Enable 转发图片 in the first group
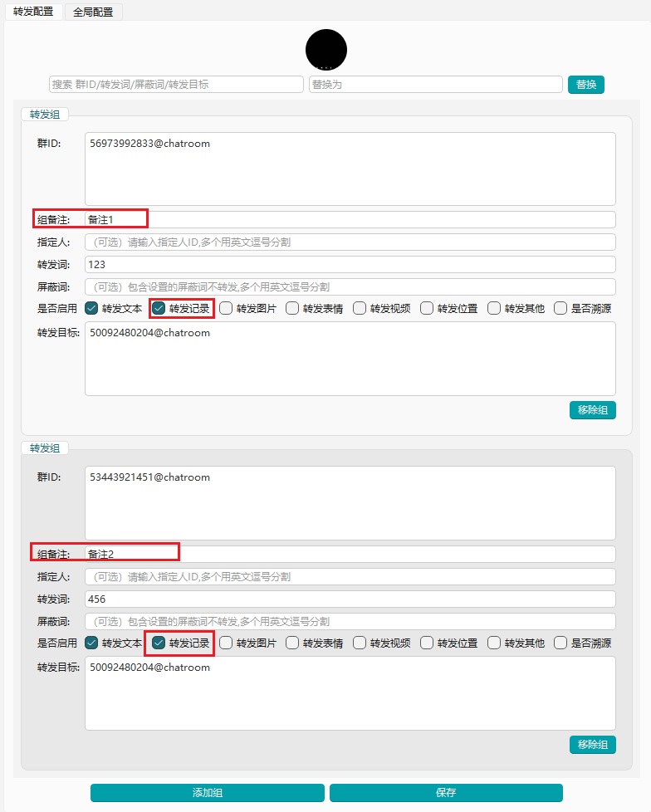Viewport: 651px width, 812px height. point(226,309)
